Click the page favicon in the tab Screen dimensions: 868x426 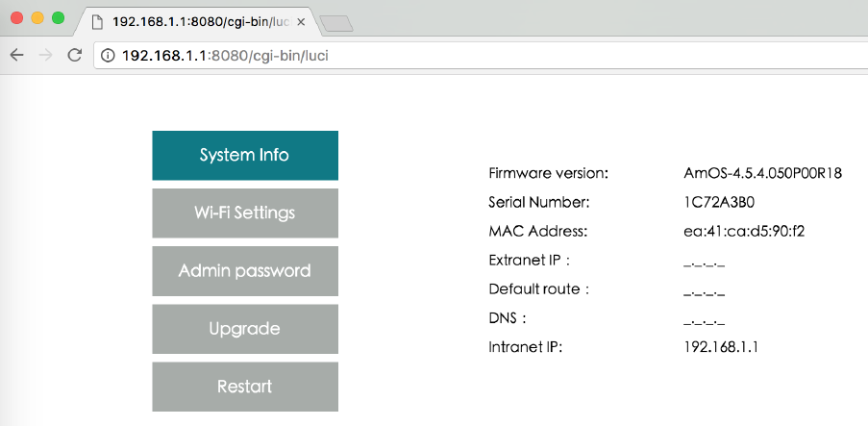(97, 22)
